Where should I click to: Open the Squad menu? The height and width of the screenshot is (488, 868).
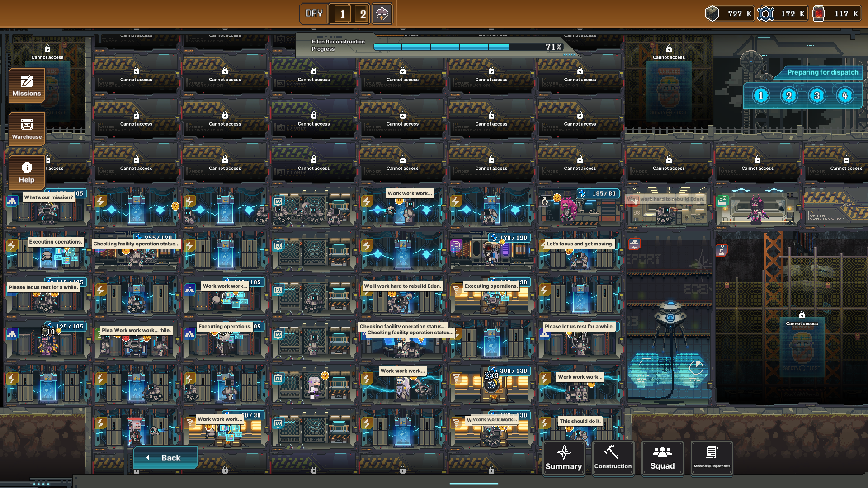[662, 458]
